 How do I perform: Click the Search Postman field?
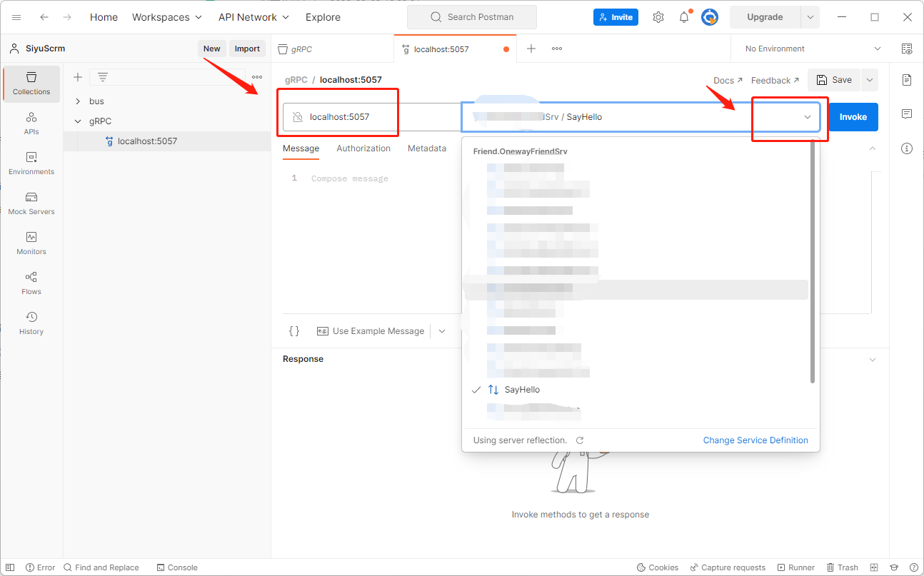click(471, 17)
